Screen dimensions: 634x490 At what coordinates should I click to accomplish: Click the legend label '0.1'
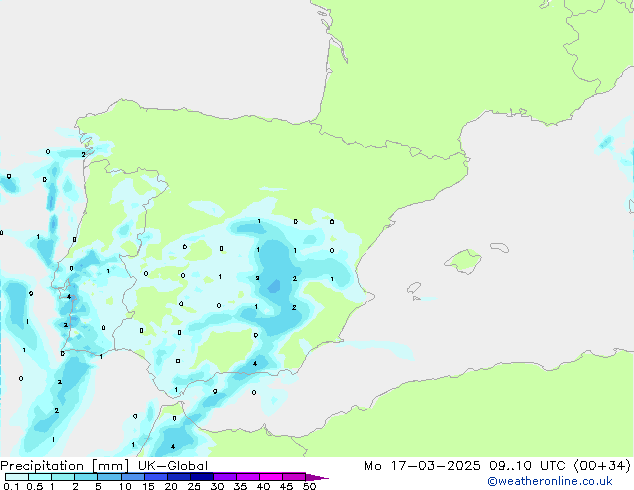[11, 486]
